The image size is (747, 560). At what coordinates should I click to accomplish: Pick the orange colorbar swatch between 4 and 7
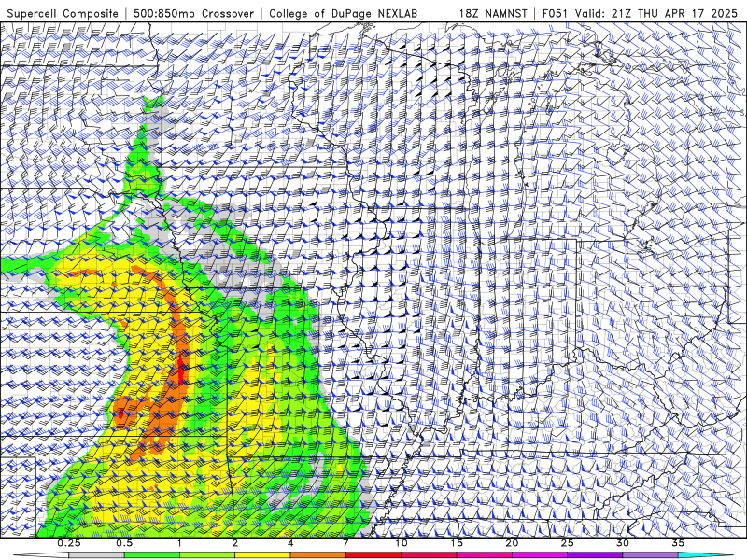(x=318, y=555)
